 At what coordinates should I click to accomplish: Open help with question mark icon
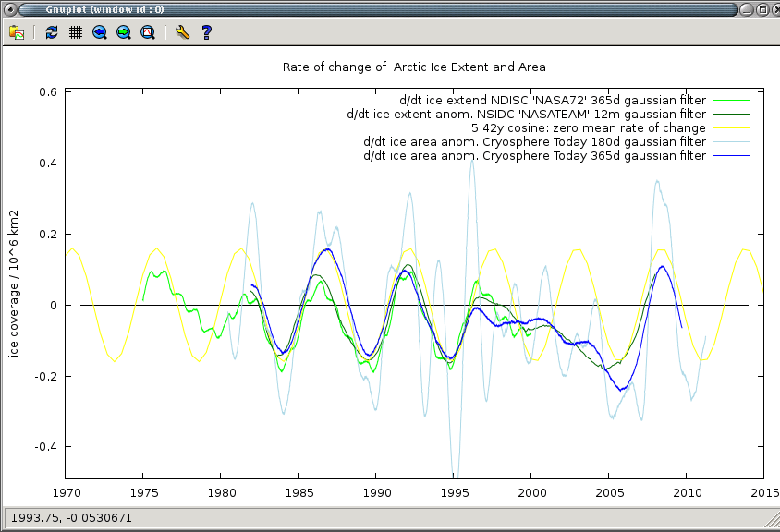coord(206,33)
